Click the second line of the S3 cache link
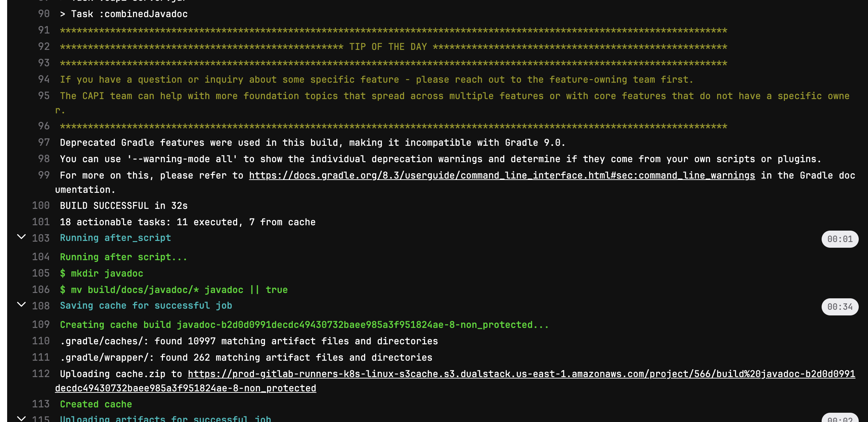This screenshot has height=422, width=868. click(185, 388)
